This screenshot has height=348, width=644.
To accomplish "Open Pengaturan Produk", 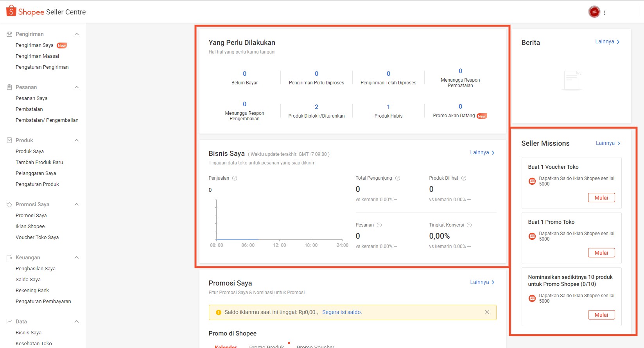I will [37, 184].
